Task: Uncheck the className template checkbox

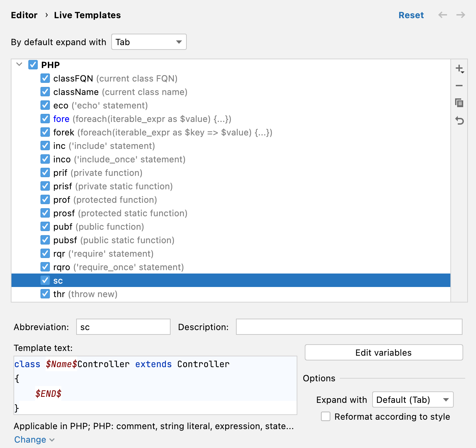Action: 45,92
